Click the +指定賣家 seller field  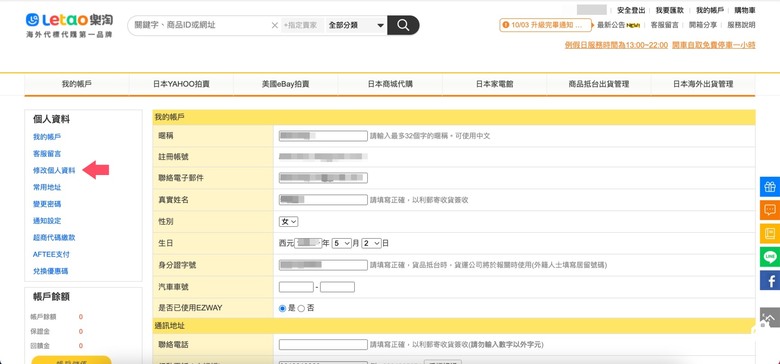pyautogui.click(x=302, y=25)
